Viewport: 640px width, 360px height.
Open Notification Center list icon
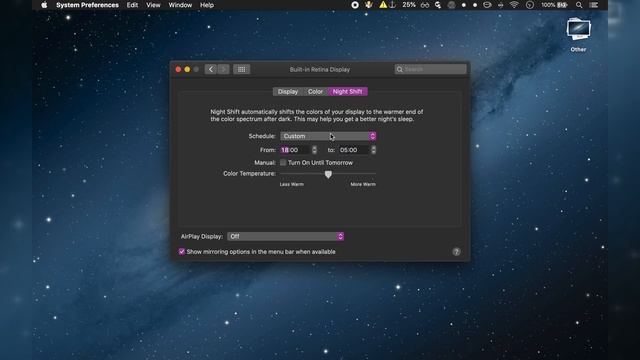click(594, 5)
